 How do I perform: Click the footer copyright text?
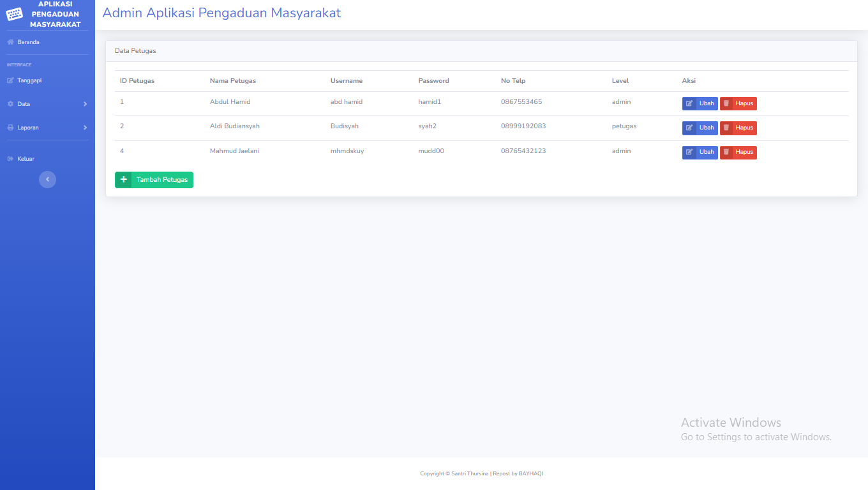coord(481,473)
